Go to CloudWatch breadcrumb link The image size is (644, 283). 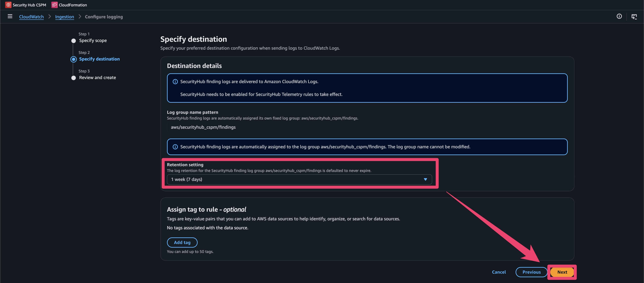click(x=31, y=17)
